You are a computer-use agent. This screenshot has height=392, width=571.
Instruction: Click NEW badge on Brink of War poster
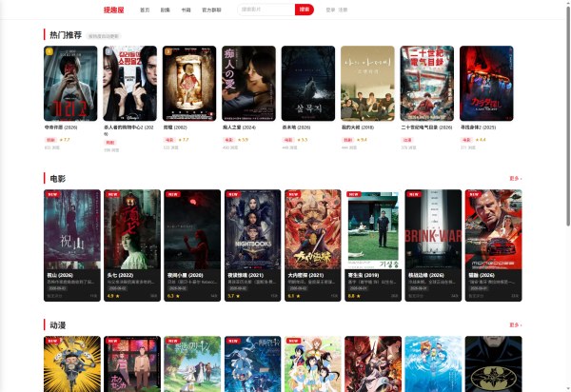coord(414,194)
